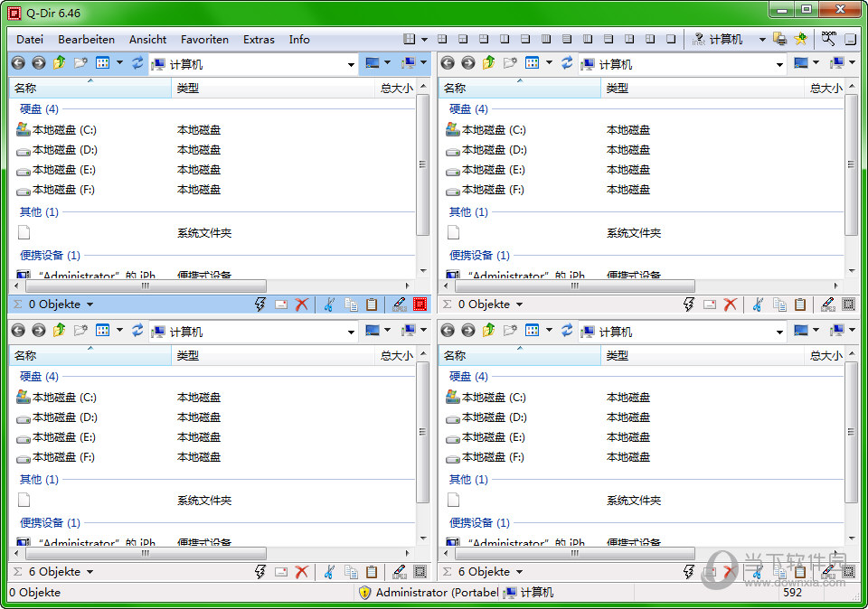Sort by 类型 column in top-left pane
This screenshot has height=609, width=868.
point(273,88)
